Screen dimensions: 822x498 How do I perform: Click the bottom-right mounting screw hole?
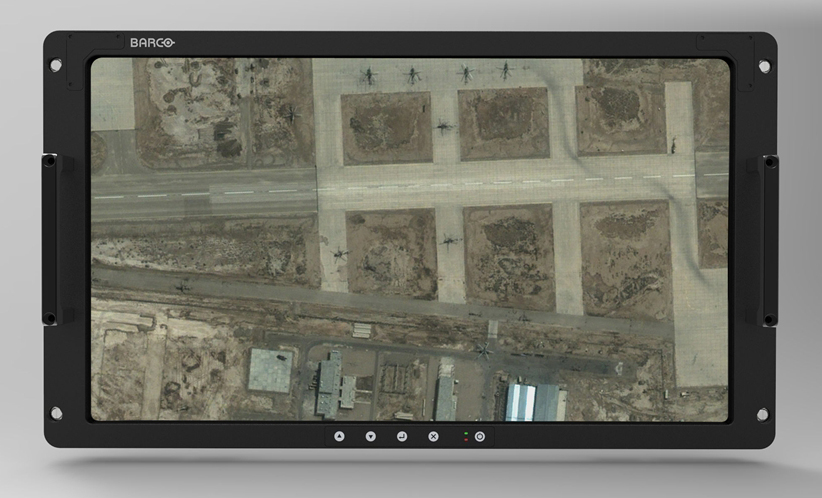click(765, 412)
